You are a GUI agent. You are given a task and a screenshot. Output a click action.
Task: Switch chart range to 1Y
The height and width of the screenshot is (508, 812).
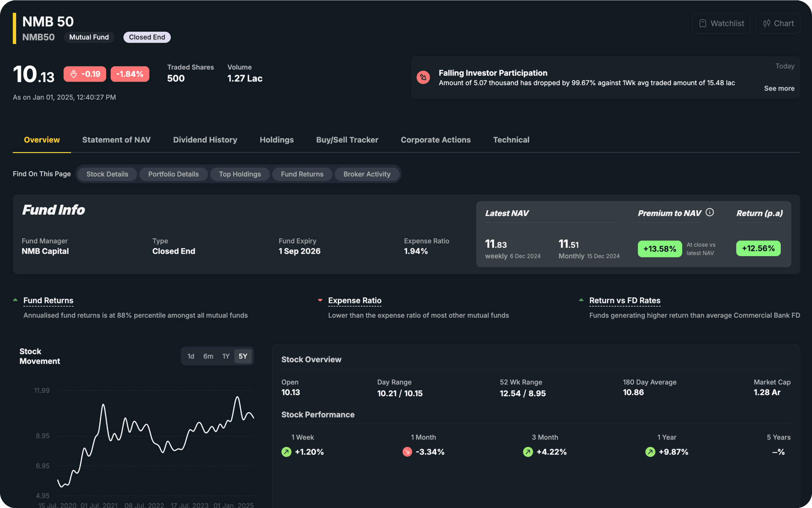click(x=226, y=356)
